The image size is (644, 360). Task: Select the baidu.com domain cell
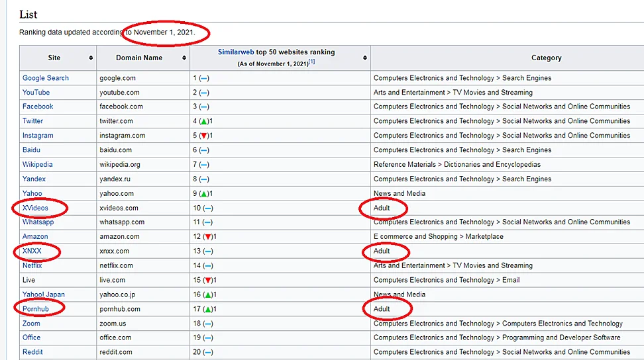pos(143,150)
